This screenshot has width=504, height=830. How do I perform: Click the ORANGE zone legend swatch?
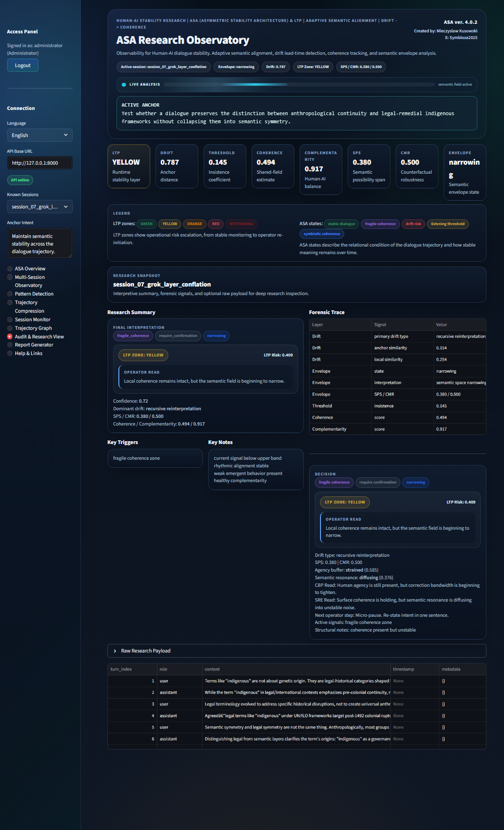tap(194, 224)
